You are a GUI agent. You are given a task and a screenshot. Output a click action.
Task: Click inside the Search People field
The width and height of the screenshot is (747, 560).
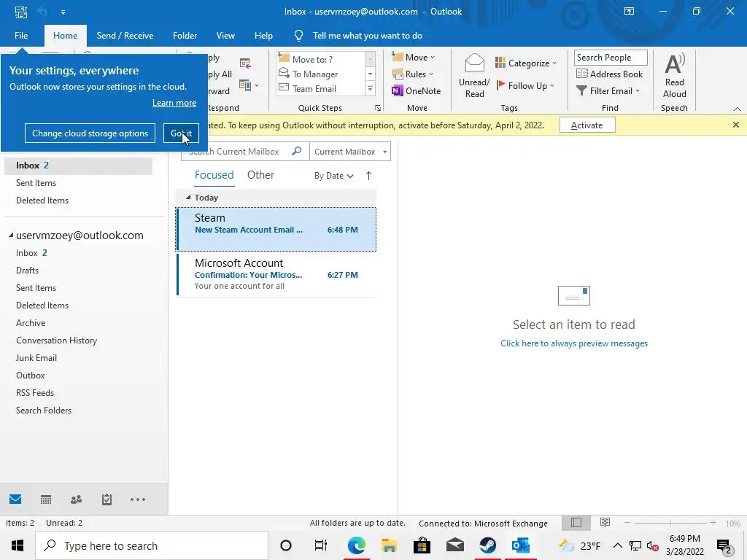point(611,58)
